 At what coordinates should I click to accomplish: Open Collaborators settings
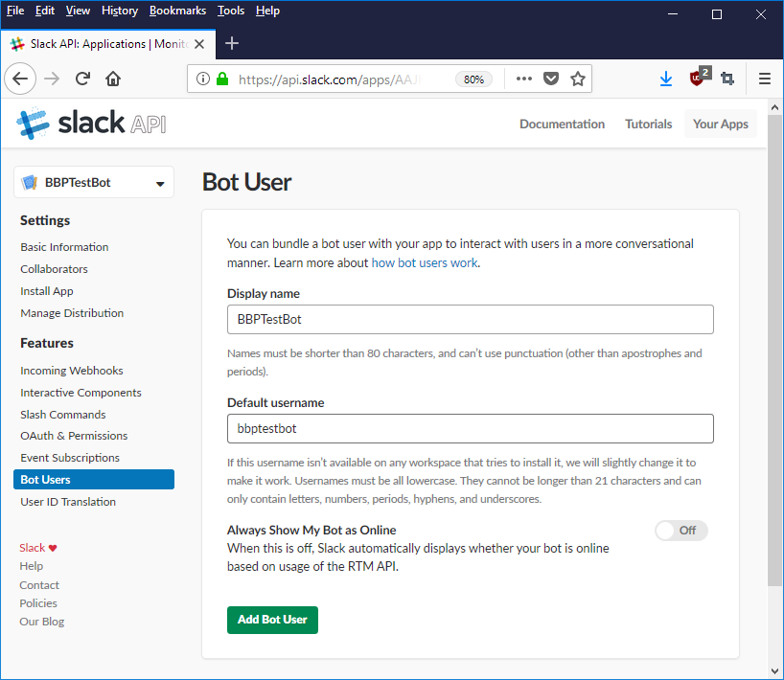pyautogui.click(x=54, y=269)
